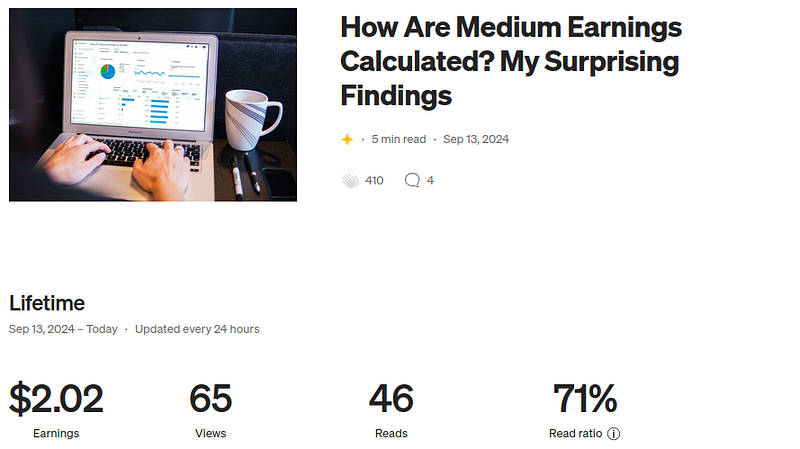Click the clap hands icon

coord(350,181)
